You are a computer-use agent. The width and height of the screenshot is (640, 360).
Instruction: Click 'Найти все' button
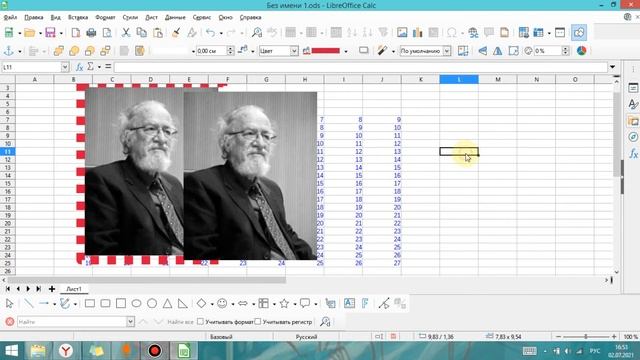(180, 322)
